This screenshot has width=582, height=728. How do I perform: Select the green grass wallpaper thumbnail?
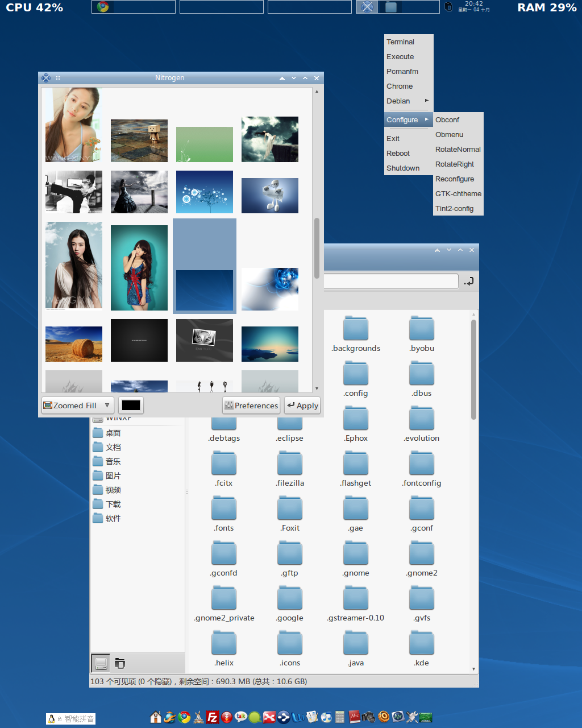205,144
